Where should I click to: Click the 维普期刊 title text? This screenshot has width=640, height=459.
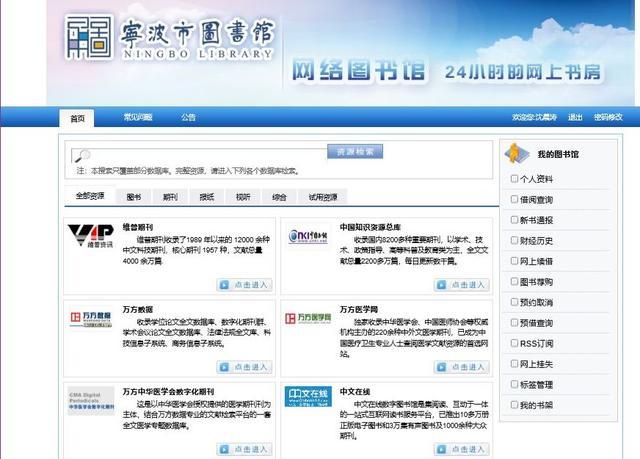(x=138, y=227)
